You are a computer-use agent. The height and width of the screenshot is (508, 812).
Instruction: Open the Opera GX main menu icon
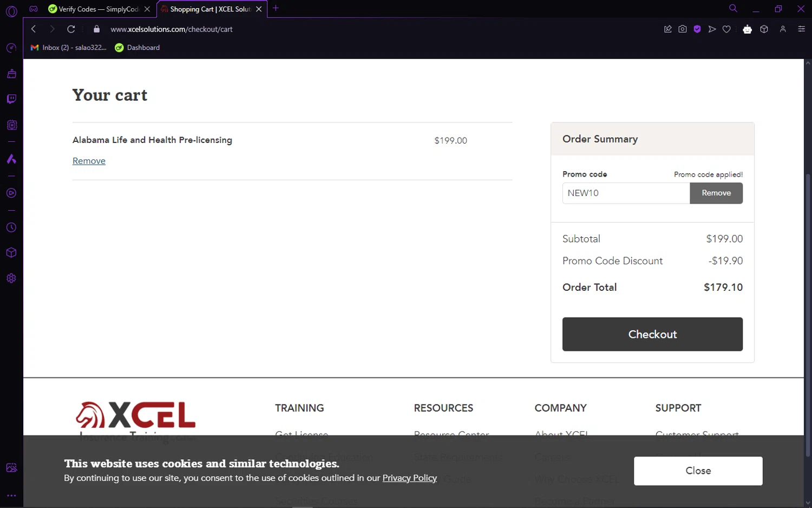tap(11, 11)
